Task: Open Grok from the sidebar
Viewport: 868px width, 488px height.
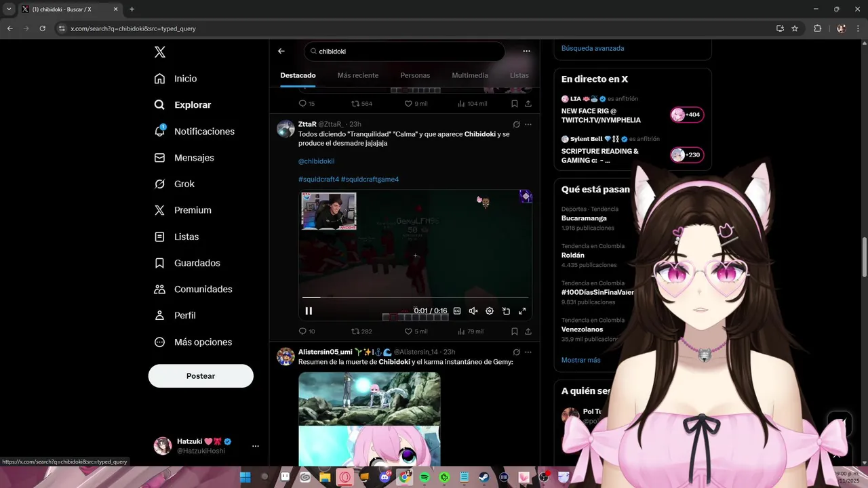Action: click(174, 184)
